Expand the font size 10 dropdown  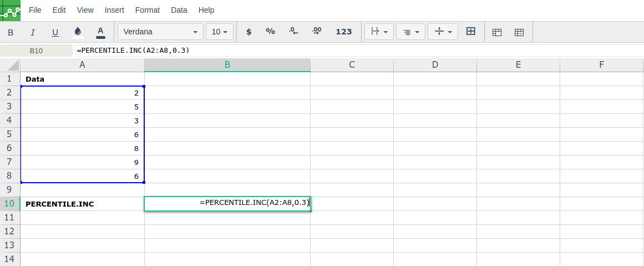[219, 32]
